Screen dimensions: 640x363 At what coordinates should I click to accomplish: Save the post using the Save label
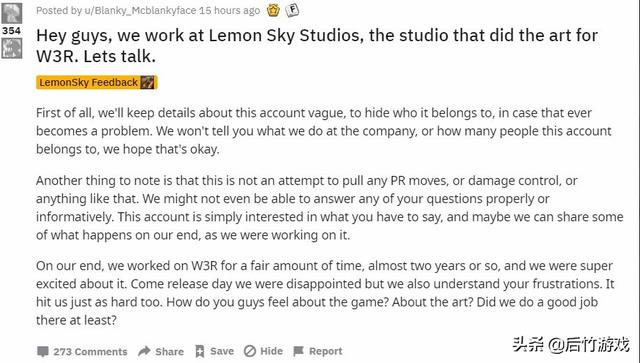tap(222, 351)
